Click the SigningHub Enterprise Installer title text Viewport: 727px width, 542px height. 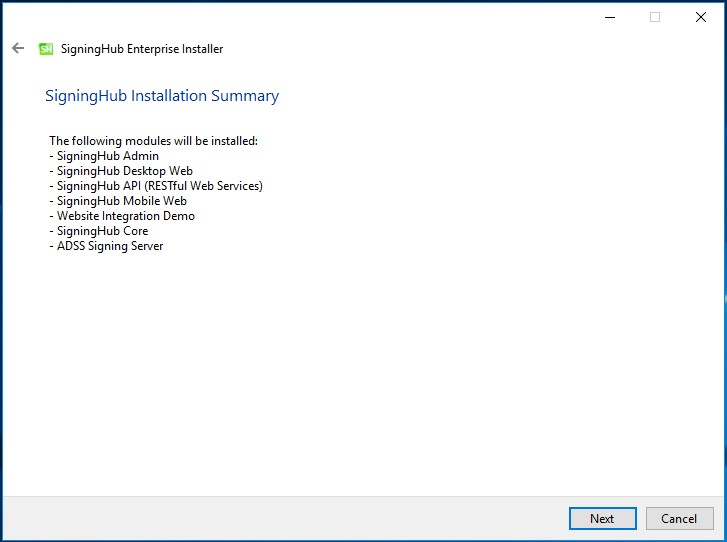(x=142, y=49)
